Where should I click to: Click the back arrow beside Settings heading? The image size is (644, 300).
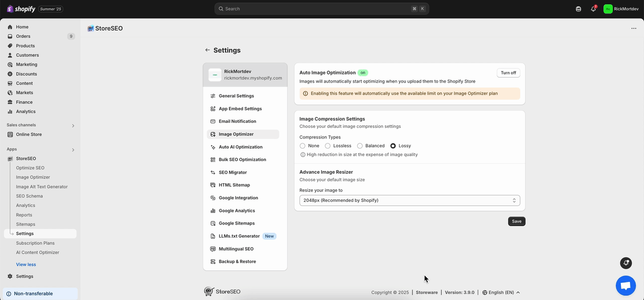click(207, 50)
